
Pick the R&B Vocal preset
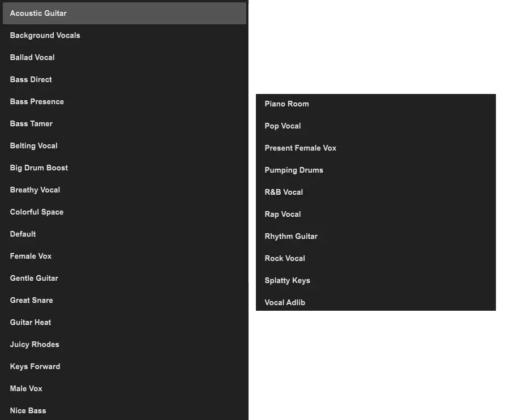(x=284, y=192)
